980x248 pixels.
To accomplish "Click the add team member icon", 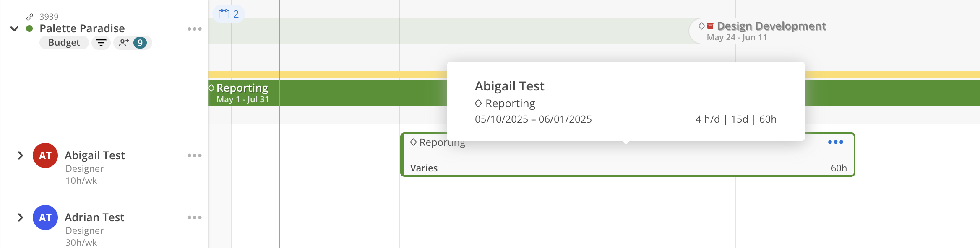I will point(124,43).
